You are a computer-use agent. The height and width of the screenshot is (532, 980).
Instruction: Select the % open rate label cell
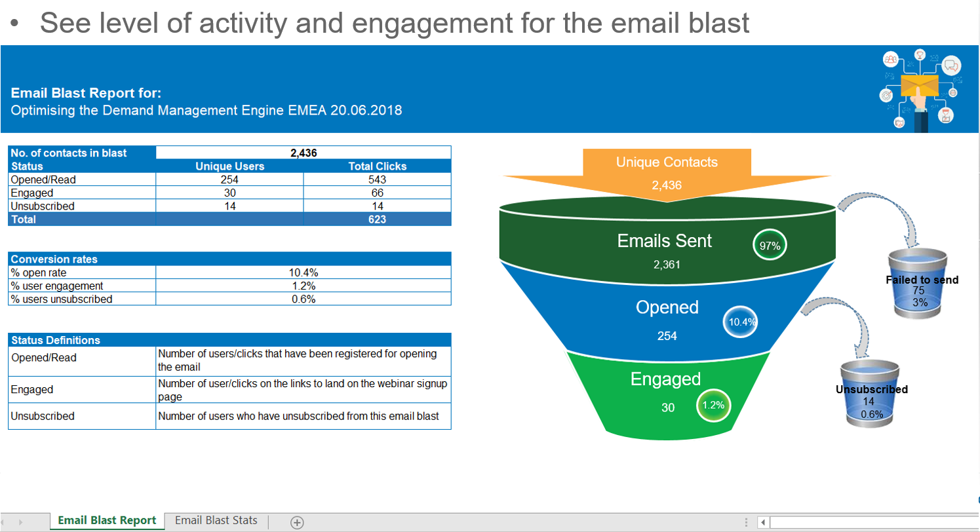pos(82,273)
